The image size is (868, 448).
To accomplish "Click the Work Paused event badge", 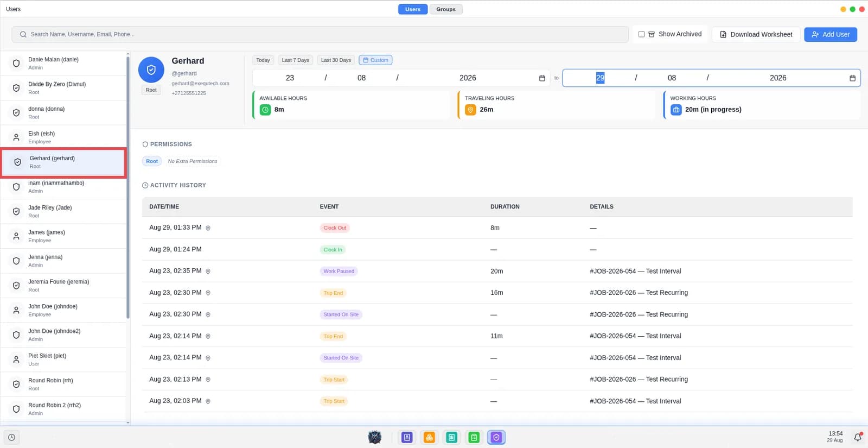I will click(x=339, y=271).
